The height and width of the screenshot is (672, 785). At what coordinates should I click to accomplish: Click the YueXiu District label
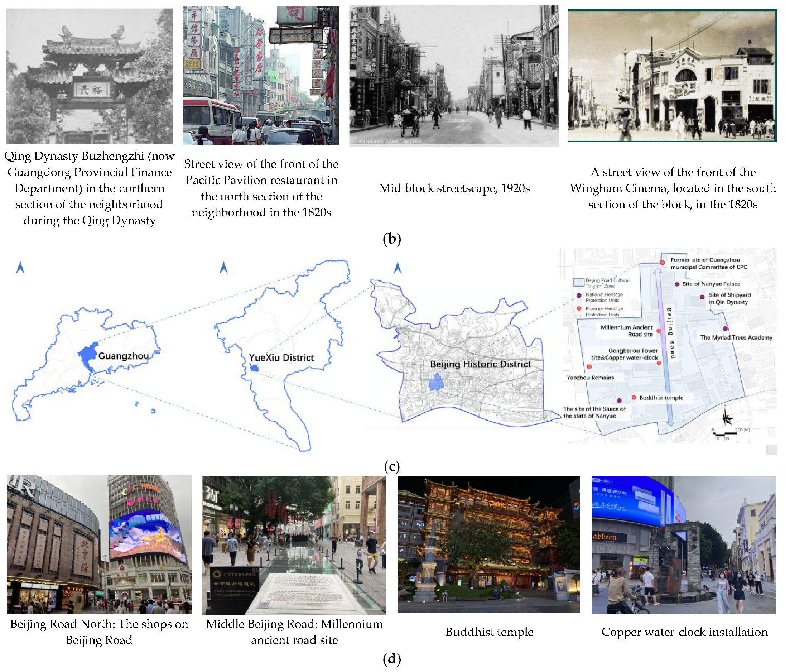pos(281,357)
